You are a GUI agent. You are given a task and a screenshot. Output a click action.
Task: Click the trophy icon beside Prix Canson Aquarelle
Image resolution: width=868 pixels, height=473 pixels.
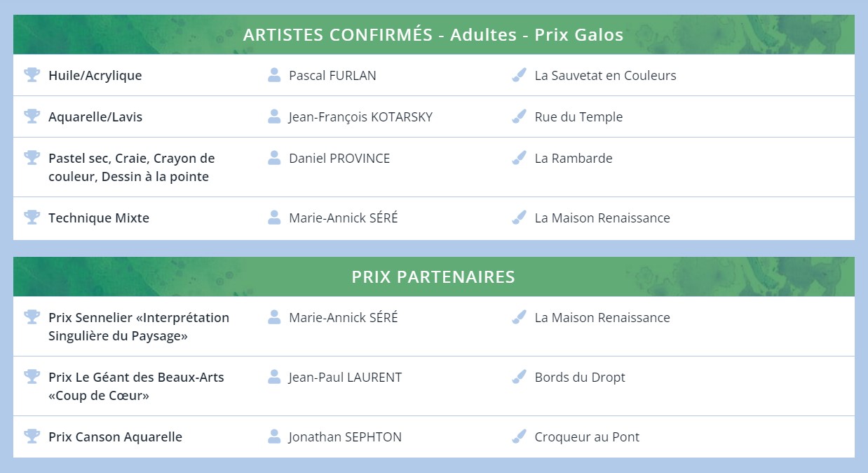32,437
